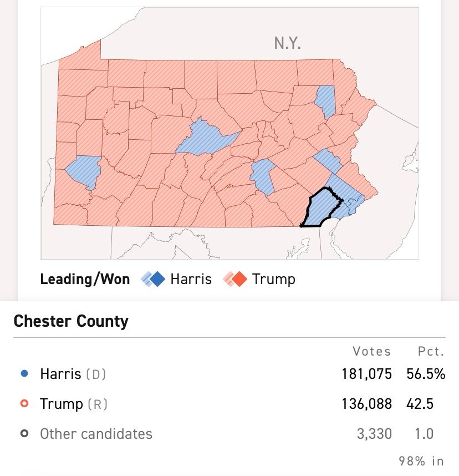Click the Votes column header
The width and height of the screenshot is (459, 476).
click(x=371, y=351)
